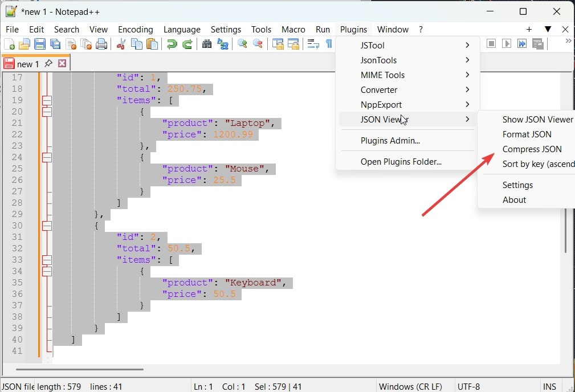
Task: Click the Save file toolbar icon
Action: 40,44
